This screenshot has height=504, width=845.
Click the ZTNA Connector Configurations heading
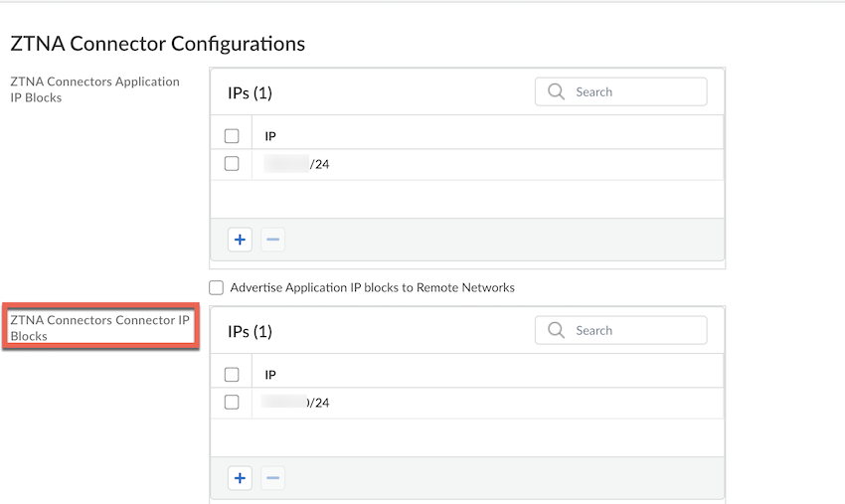click(157, 44)
